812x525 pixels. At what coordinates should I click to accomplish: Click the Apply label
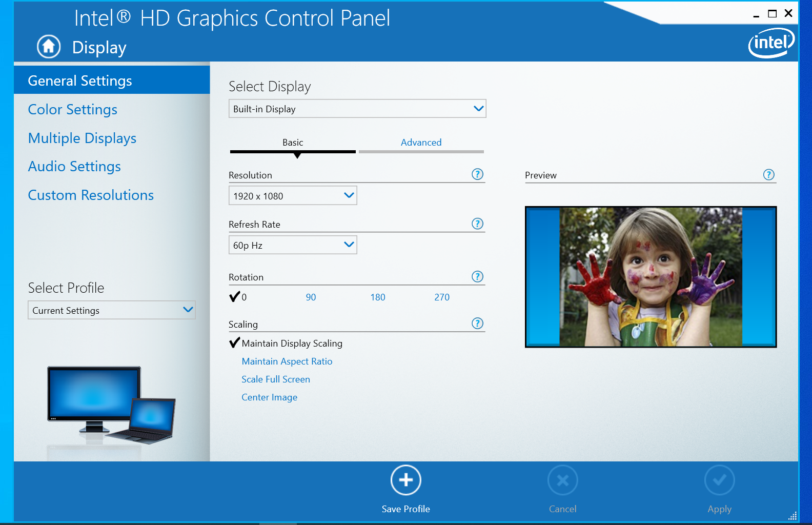(720, 509)
